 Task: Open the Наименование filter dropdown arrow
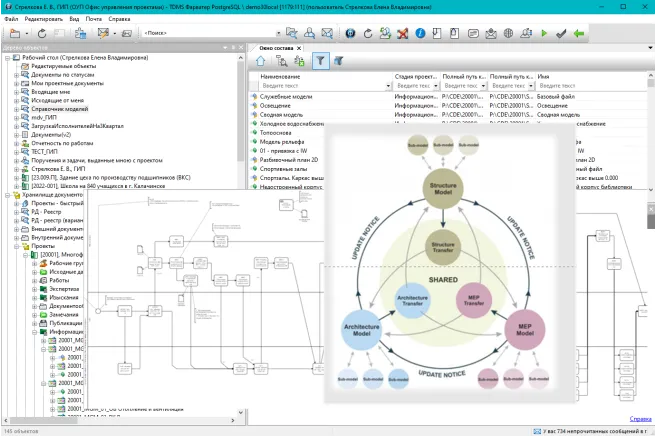point(387,86)
